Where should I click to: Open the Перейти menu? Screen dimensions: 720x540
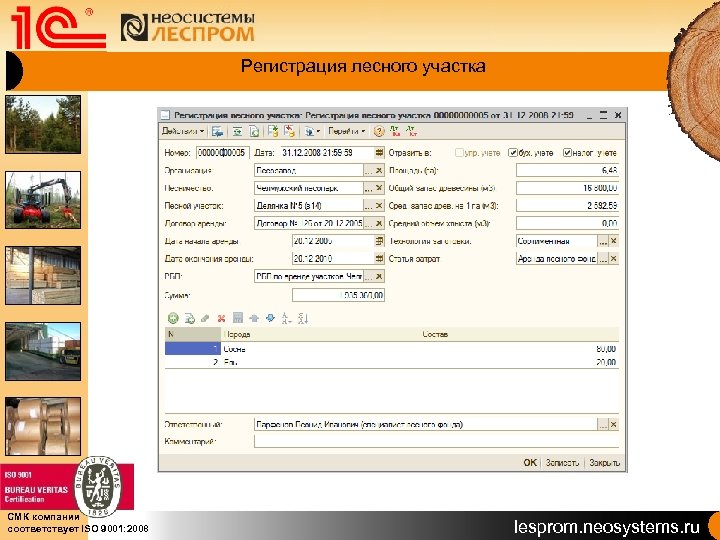point(346,131)
